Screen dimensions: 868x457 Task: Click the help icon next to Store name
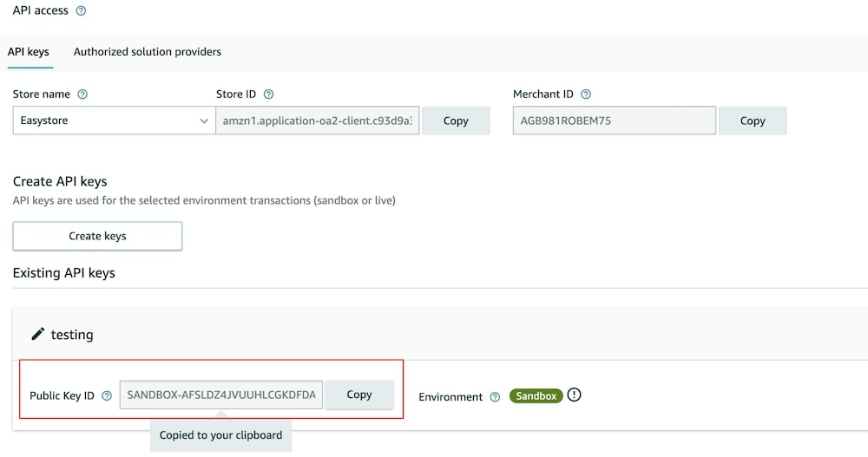click(x=83, y=95)
